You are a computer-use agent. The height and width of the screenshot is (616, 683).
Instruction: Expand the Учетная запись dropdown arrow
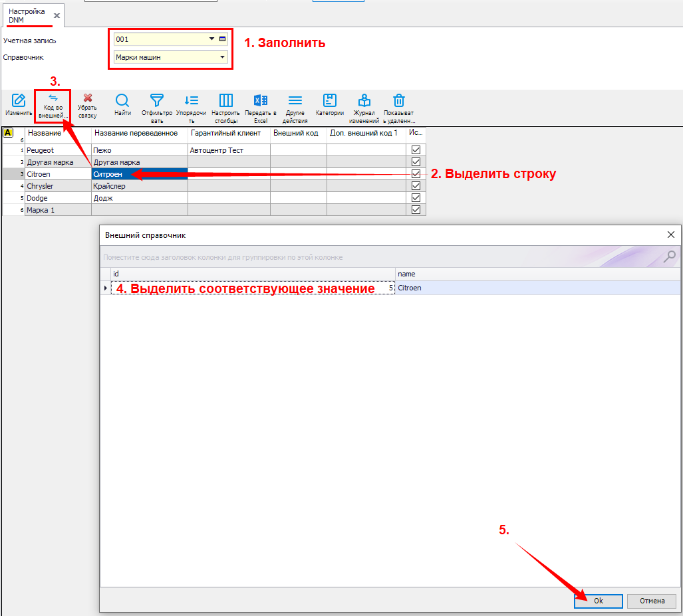[212, 39]
